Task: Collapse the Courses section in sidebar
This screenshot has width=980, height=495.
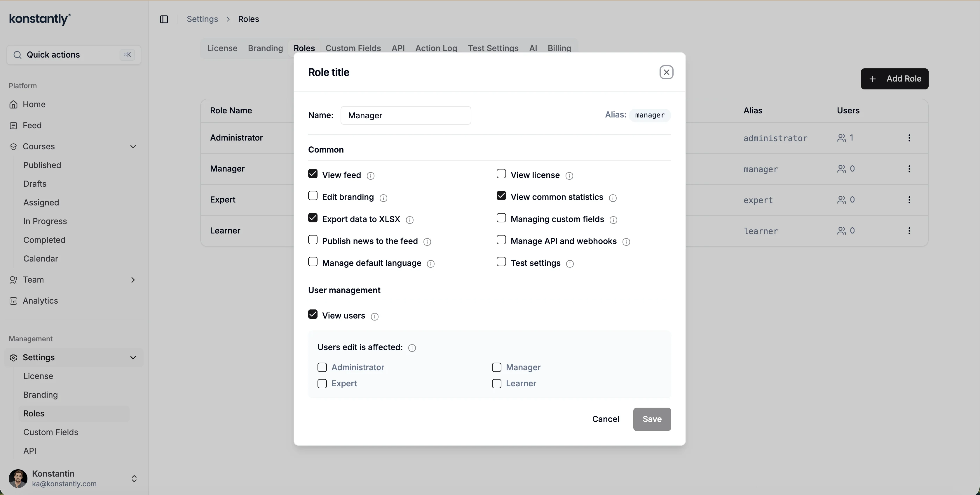Action: click(x=133, y=147)
